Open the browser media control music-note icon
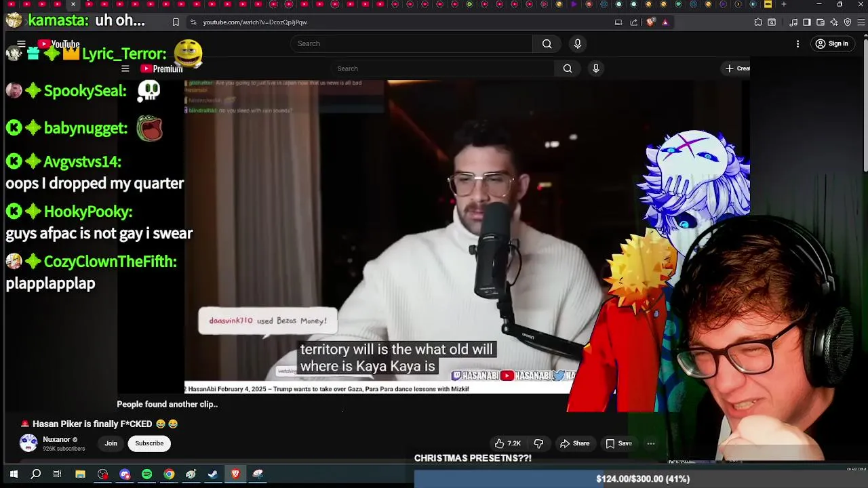The width and height of the screenshot is (868, 488). pos(793,22)
